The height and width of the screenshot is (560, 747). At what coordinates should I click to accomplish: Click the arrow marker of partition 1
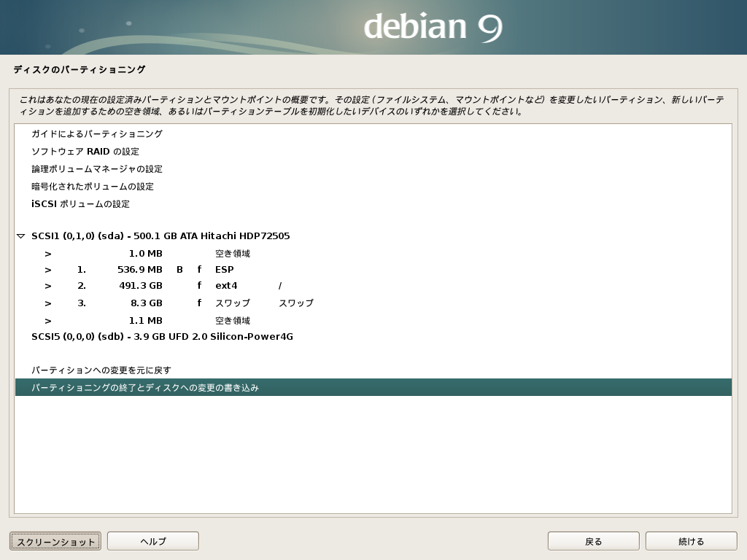pos(48,270)
